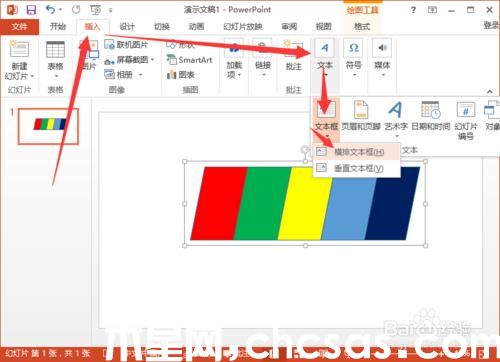Expand the Undo history dropdown arrow
The image size is (500, 362).
(60, 10)
